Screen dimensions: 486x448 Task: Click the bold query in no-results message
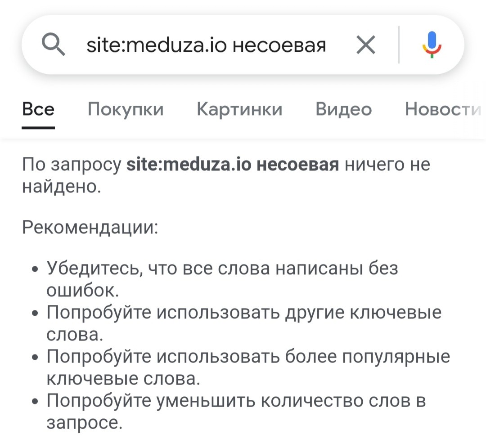232,165
